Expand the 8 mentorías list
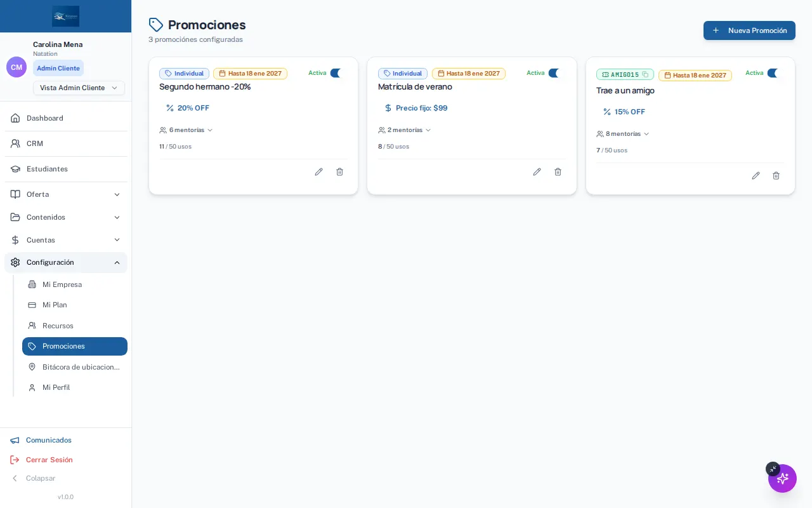 coord(624,134)
